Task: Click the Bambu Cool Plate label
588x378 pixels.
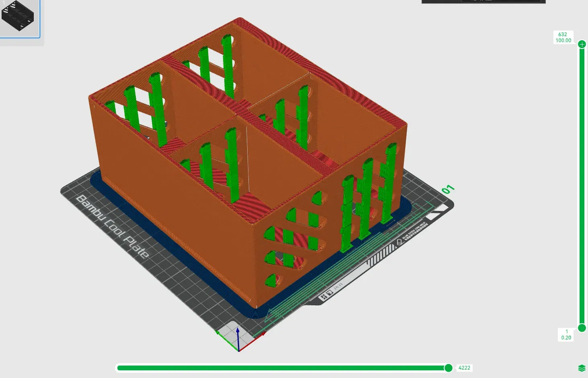Action: 113,226
